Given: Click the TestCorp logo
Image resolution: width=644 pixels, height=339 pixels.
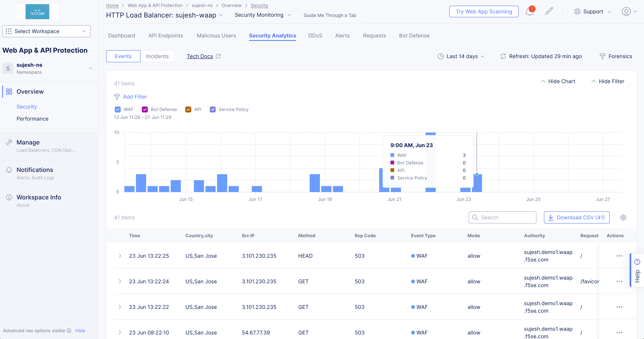Looking at the screenshot, I should 37,11.
